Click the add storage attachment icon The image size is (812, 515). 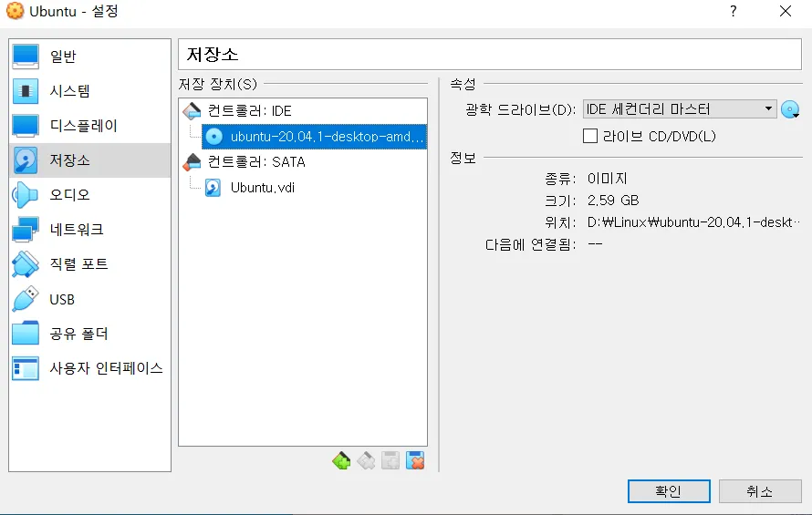click(x=390, y=460)
